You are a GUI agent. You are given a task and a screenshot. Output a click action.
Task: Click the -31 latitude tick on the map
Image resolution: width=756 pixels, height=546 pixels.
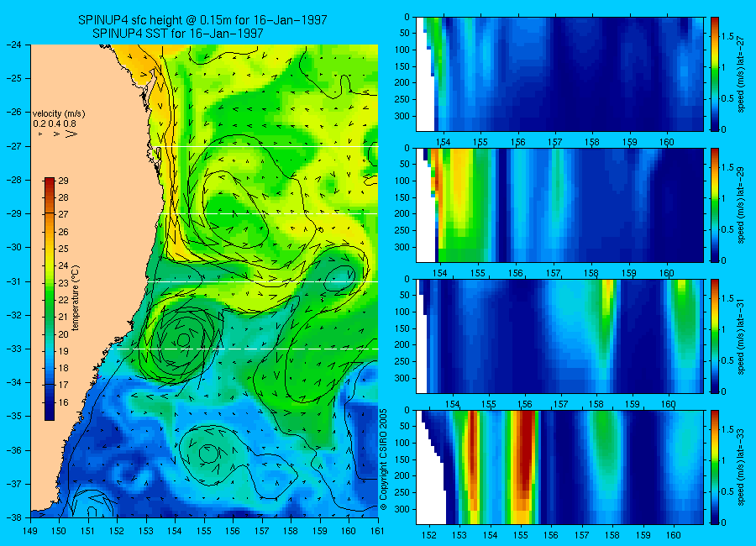pyautogui.click(x=14, y=281)
